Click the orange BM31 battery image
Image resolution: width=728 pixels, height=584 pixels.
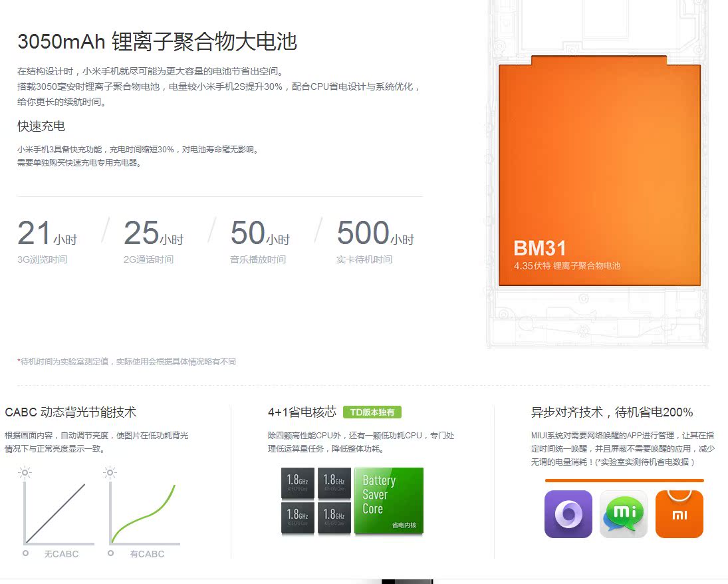(600, 171)
